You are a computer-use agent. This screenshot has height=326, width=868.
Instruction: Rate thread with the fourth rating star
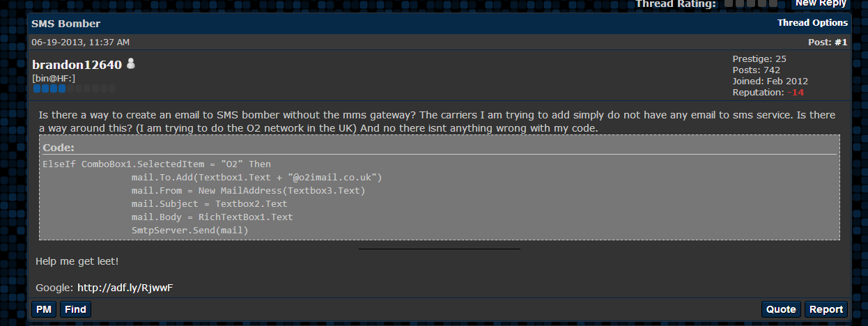[x=762, y=3]
